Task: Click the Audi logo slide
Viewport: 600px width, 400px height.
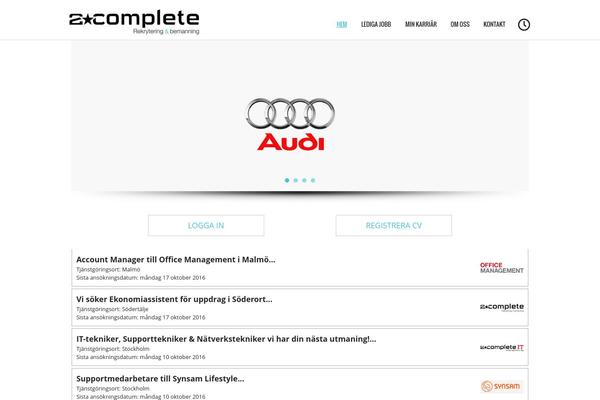Action: [x=290, y=124]
